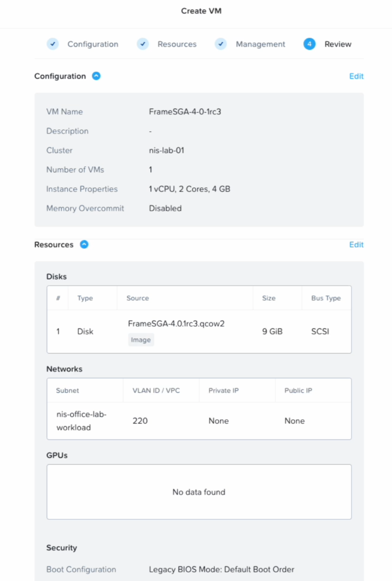Click Edit link for Resources section
392x581 pixels.
tap(356, 245)
